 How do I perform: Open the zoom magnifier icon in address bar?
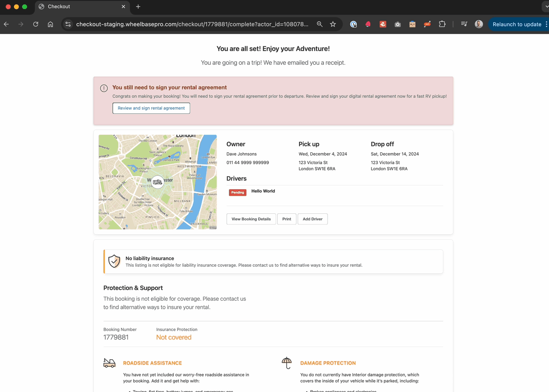click(319, 24)
